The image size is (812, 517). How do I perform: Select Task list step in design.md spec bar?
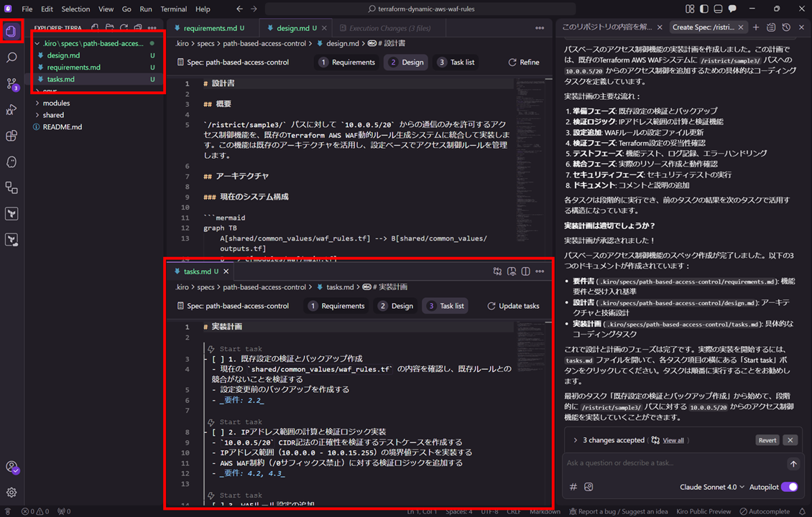456,62
